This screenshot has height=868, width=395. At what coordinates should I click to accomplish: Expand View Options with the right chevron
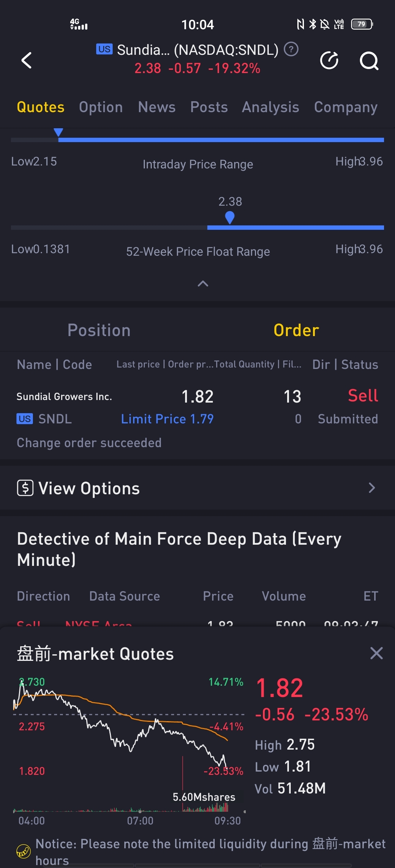tap(372, 488)
